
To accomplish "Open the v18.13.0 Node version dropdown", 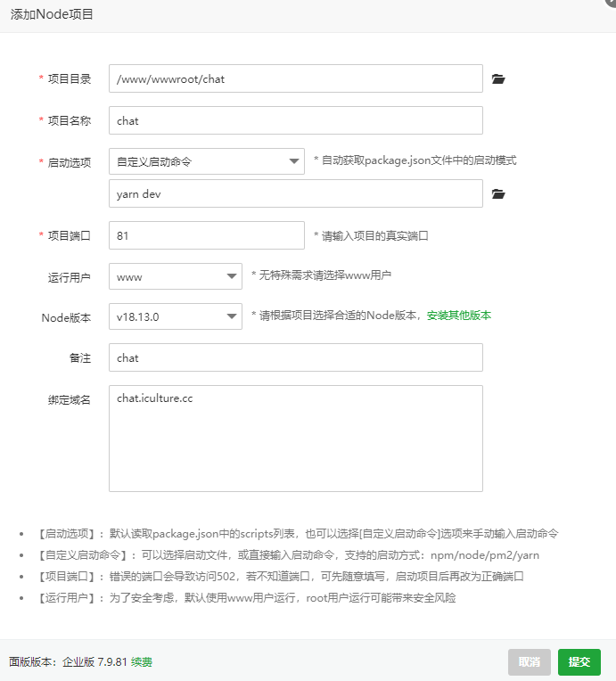I will [x=176, y=316].
